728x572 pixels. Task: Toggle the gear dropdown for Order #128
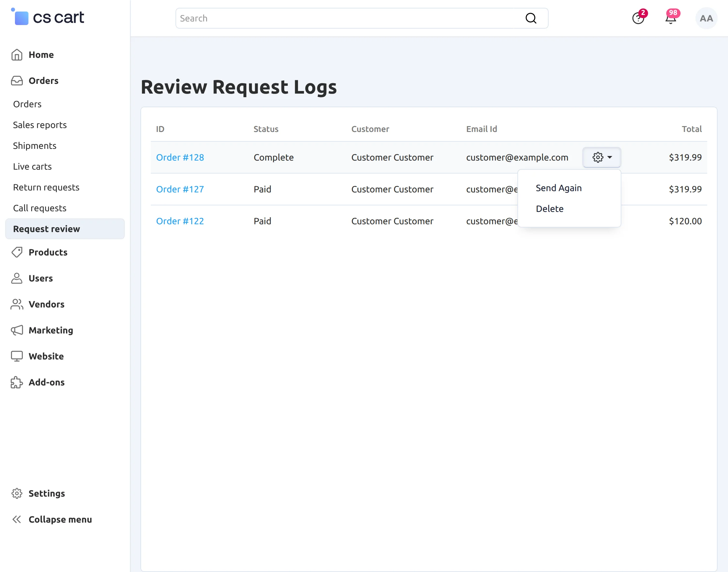coord(602,157)
